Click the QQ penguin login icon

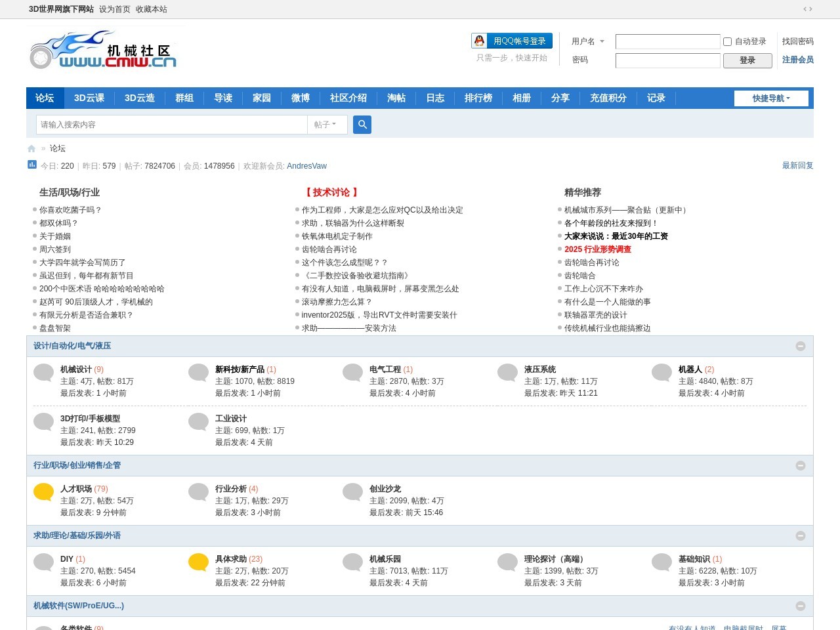point(478,41)
